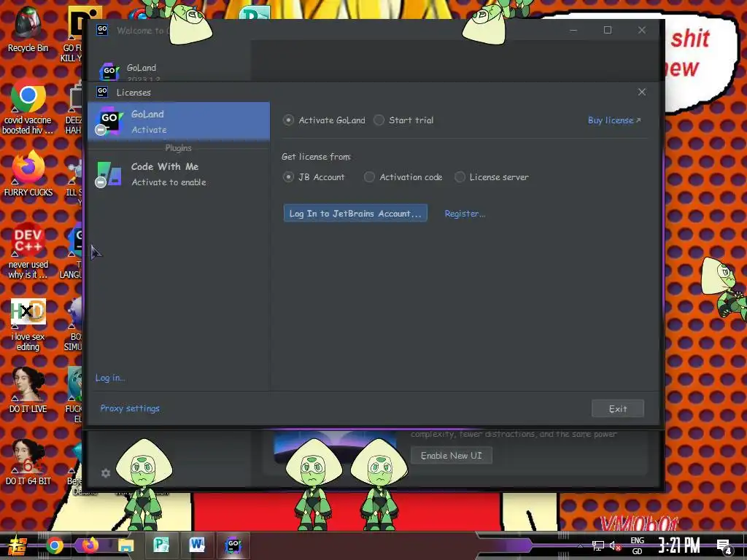Screen dimensions: 747x560
Task: Open Publisher from the taskbar
Action: tap(161, 545)
